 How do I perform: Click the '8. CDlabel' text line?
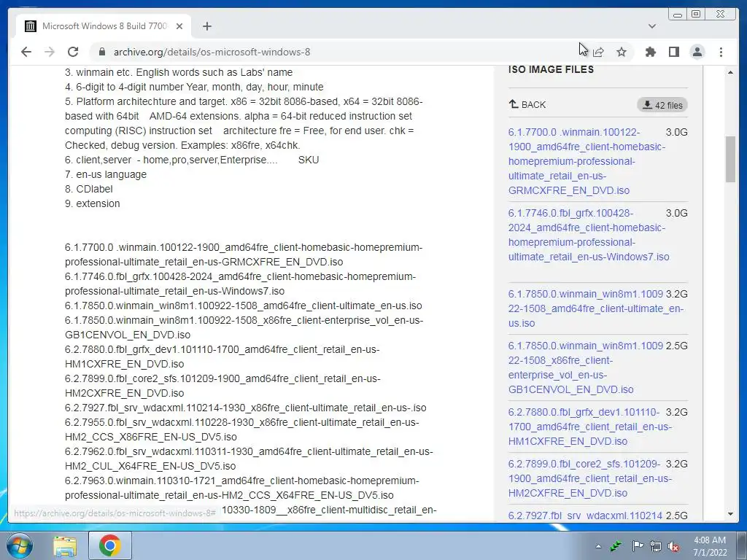point(89,189)
